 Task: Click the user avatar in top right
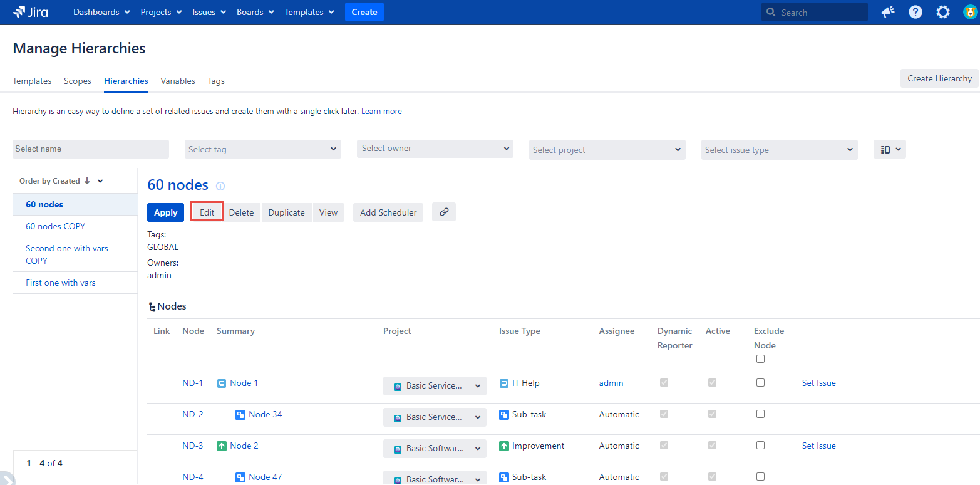(x=970, y=12)
